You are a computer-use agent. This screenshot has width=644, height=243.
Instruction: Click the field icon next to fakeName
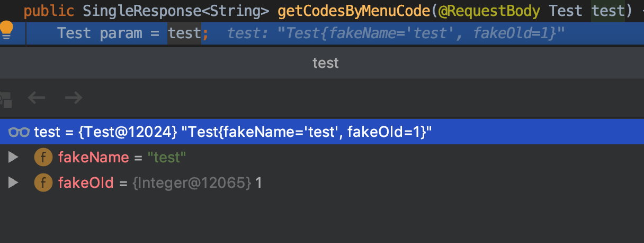coord(43,158)
